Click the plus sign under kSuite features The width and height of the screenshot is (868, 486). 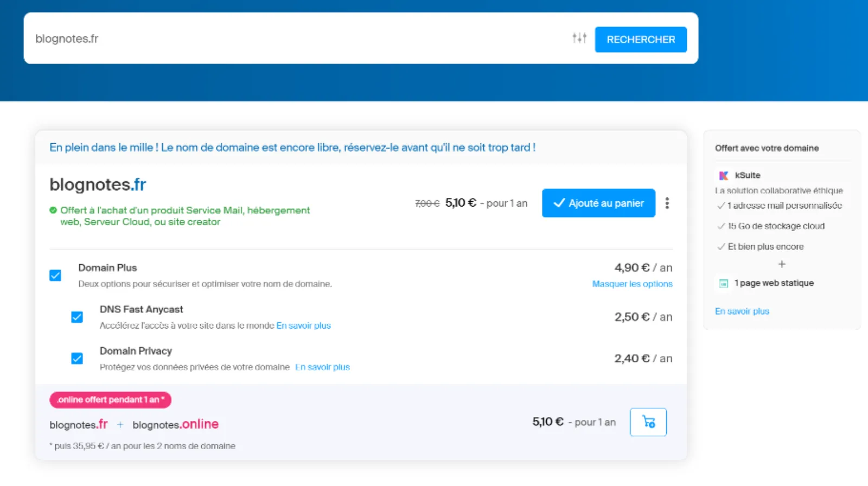tap(781, 264)
